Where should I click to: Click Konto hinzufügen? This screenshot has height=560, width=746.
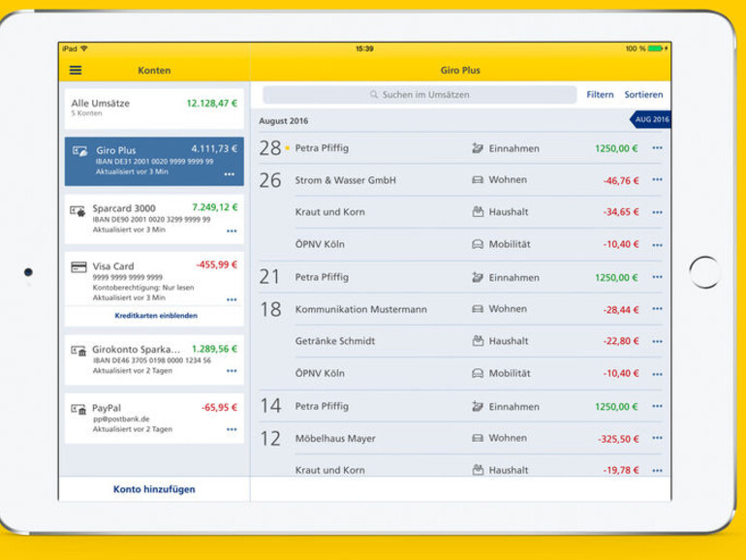(154, 489)
